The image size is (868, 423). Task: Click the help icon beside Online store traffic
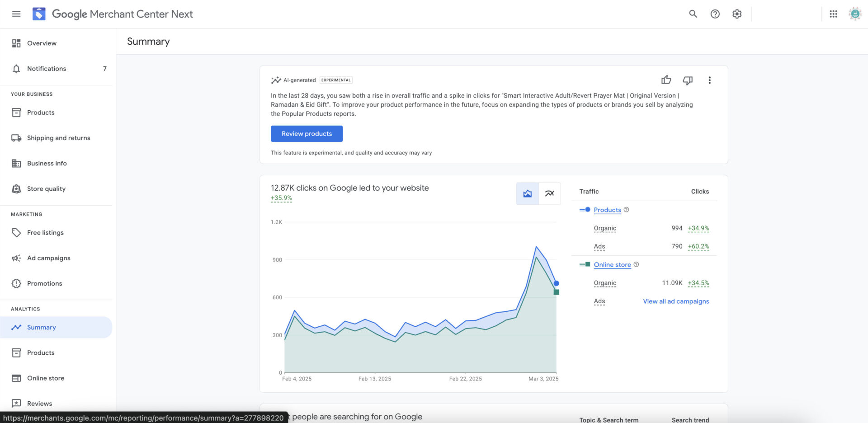pyautogui.click(x=636, y=264)
